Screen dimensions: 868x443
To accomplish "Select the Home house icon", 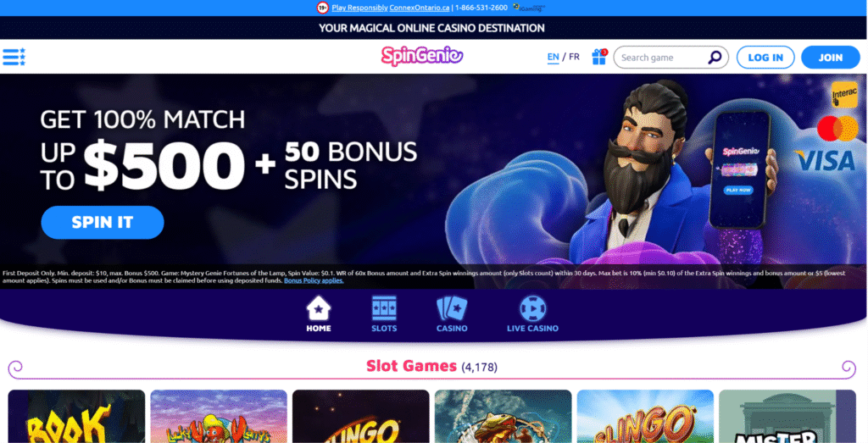I will pyautogui.click(x=319, y=308).
